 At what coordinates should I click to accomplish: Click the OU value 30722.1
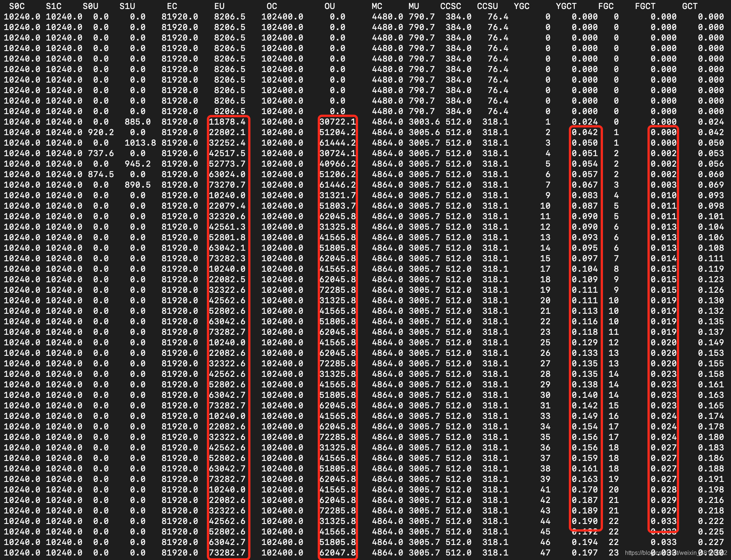pos(337,122)
